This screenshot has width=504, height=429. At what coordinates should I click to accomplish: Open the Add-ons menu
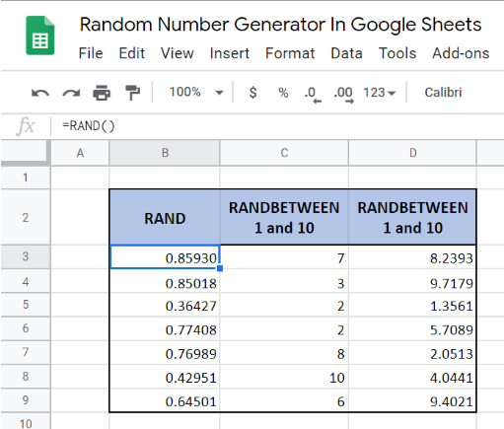click(461, 53)
